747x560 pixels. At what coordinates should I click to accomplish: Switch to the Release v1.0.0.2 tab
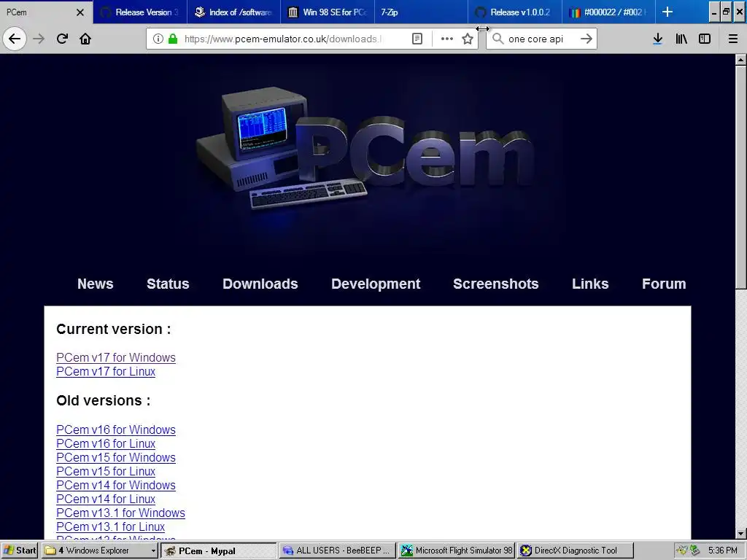[x=515, y=12]
